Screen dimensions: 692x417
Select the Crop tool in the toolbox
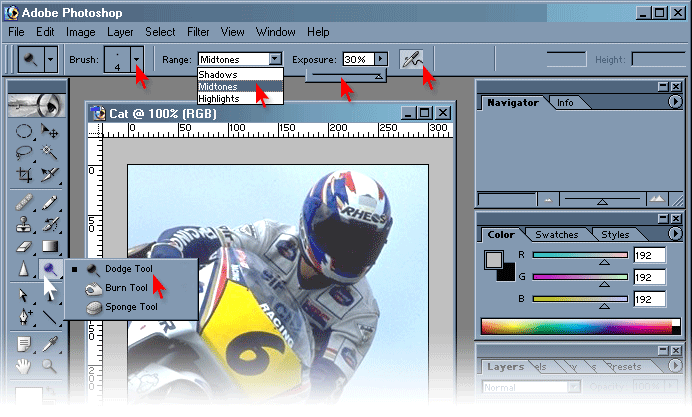[x=24, y=175]
